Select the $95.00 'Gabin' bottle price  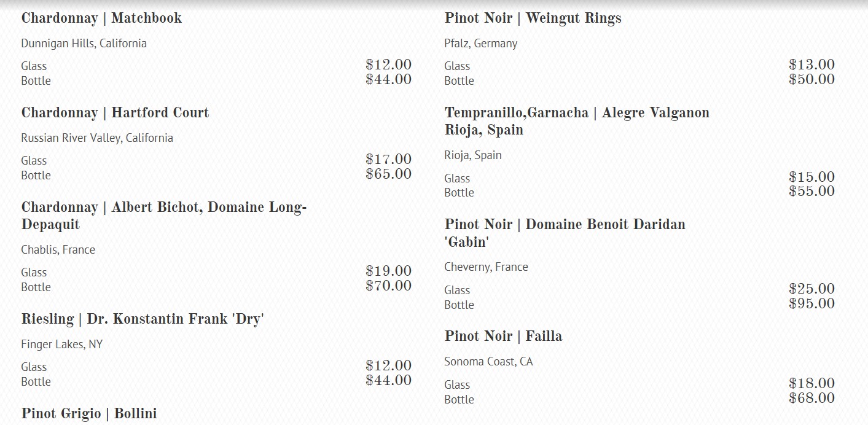(x=811, y=304)
